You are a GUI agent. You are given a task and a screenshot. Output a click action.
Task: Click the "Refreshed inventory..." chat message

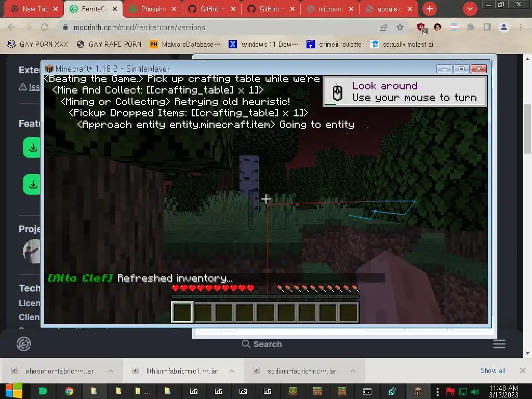pyautogui.click(x=175, y=278)
